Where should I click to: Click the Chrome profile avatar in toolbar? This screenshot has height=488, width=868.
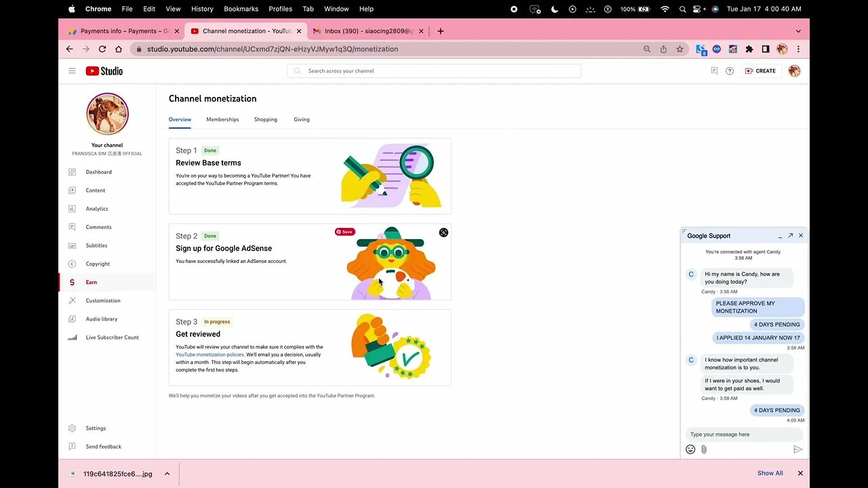tap(782, 49)
